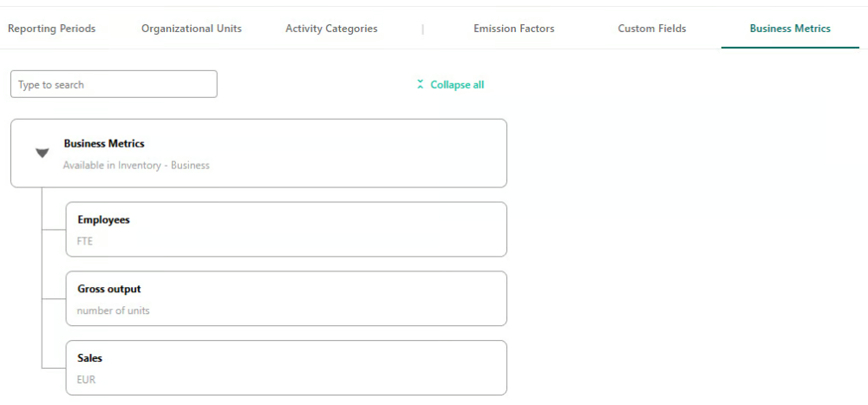Select the Emission Factors tab
The height and width of the screenshot is (405, 868).
tap(513, 29)
